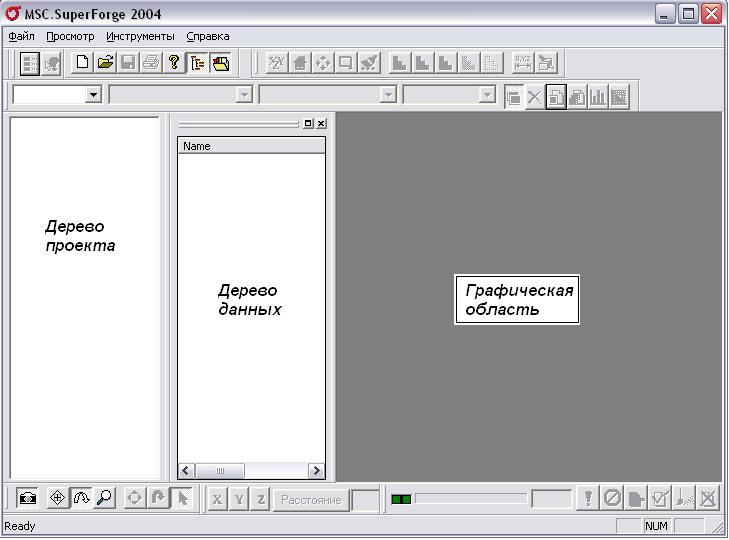
Task: Click the greyed page with arrow icon
Action: click(636, 499)
